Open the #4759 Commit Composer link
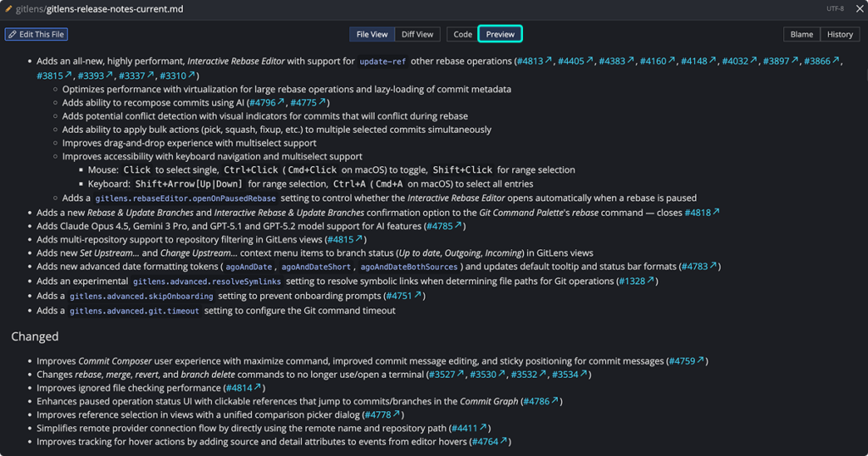 click(x=687, y=361)
